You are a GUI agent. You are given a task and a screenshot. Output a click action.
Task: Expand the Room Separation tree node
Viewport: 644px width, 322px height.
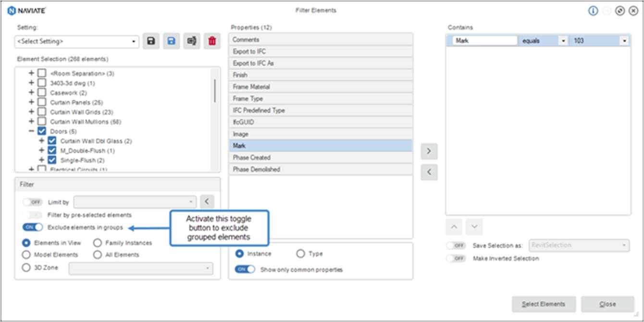coord(31,73)
